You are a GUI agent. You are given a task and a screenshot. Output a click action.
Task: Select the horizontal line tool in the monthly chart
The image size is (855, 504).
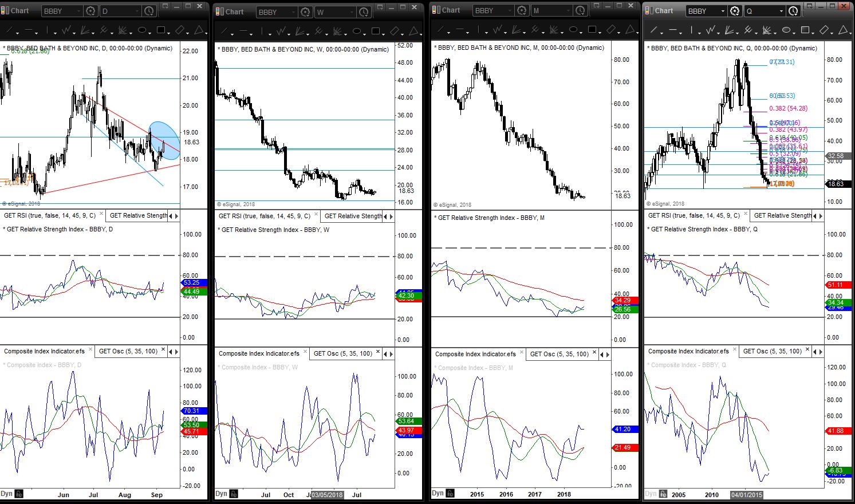click(460, 29)
